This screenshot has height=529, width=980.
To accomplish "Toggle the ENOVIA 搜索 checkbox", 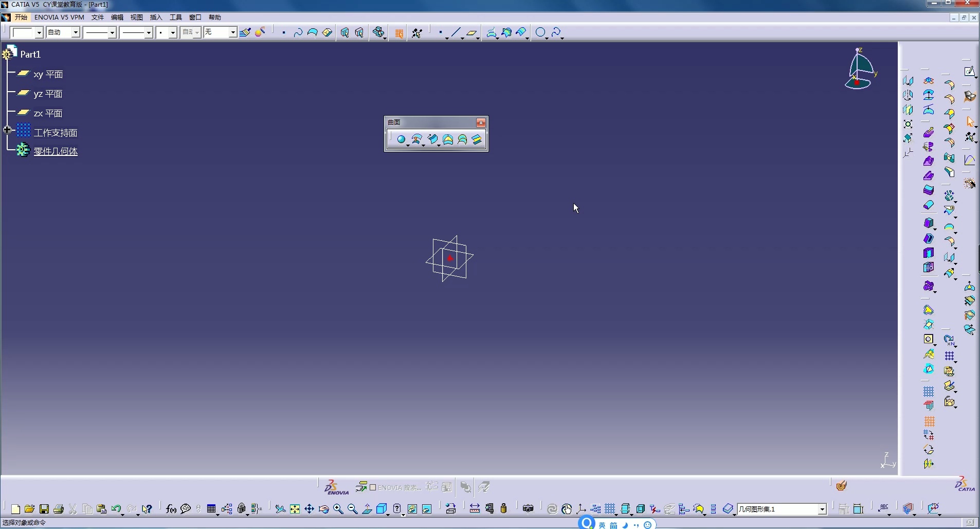I will tap(373, 487).
